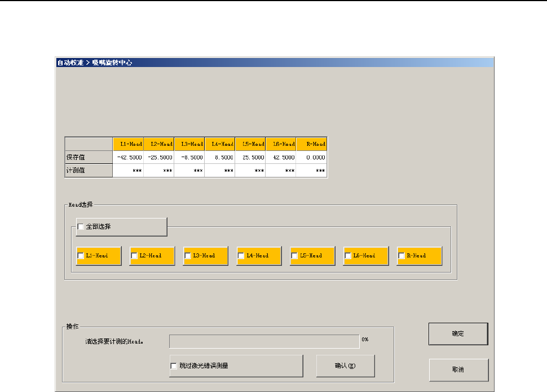Select the L3-Head checkbox
547x392 pixels.
[x=188, y=256]
